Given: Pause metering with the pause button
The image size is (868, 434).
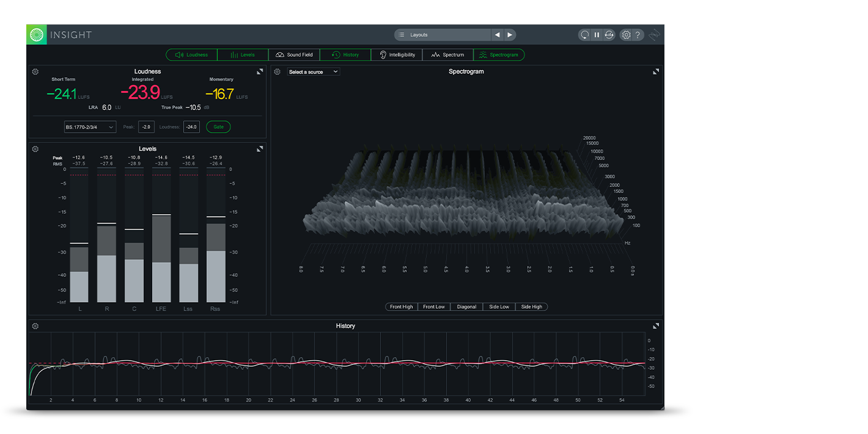Looking at the screenshot, I should [x=597, y=35].
